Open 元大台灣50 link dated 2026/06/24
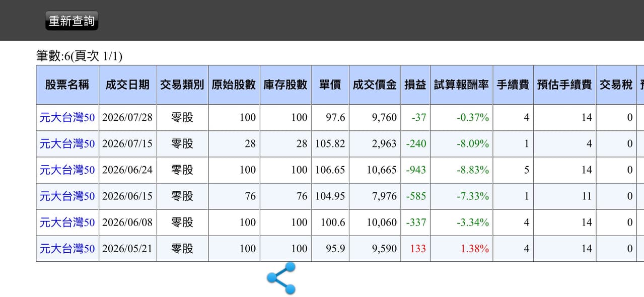Viewport: 644px width, 297px height. coord(67,170)
